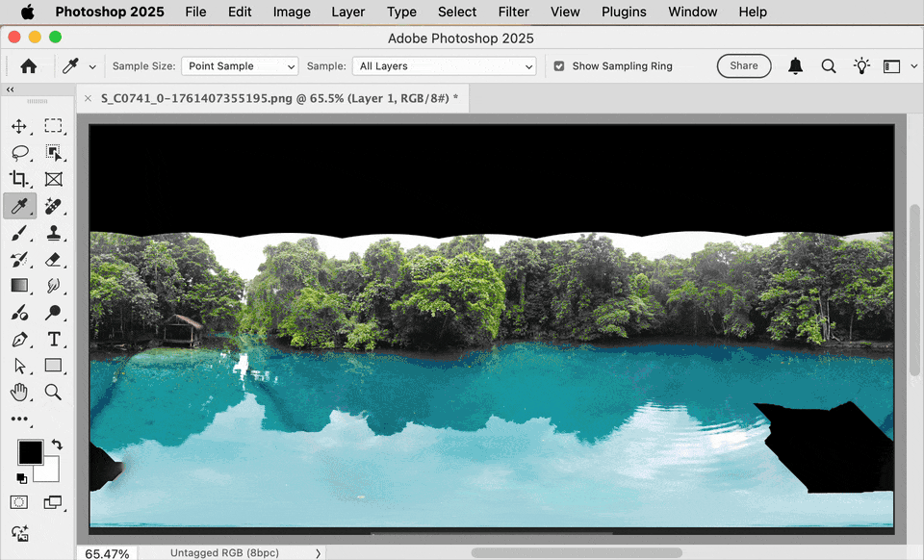Select the Spot Healing Brush tool
924x560 pixels.
(53, 206)
